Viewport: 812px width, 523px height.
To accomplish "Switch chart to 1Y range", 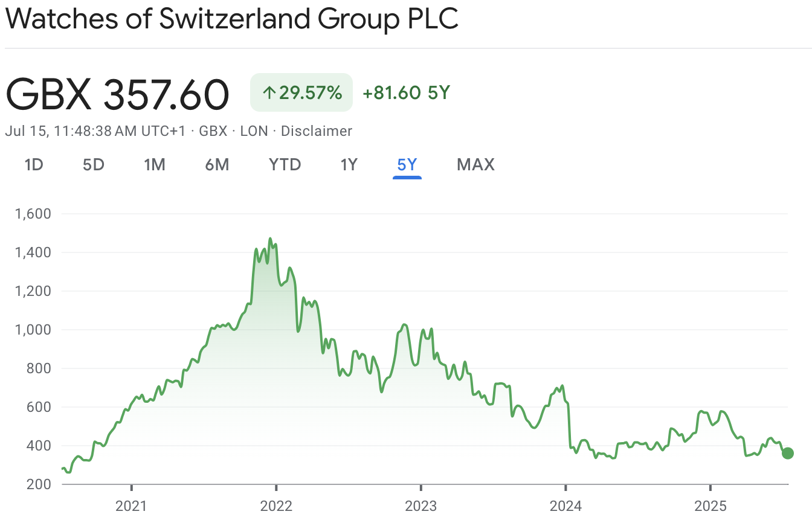I will click(349, 164).
